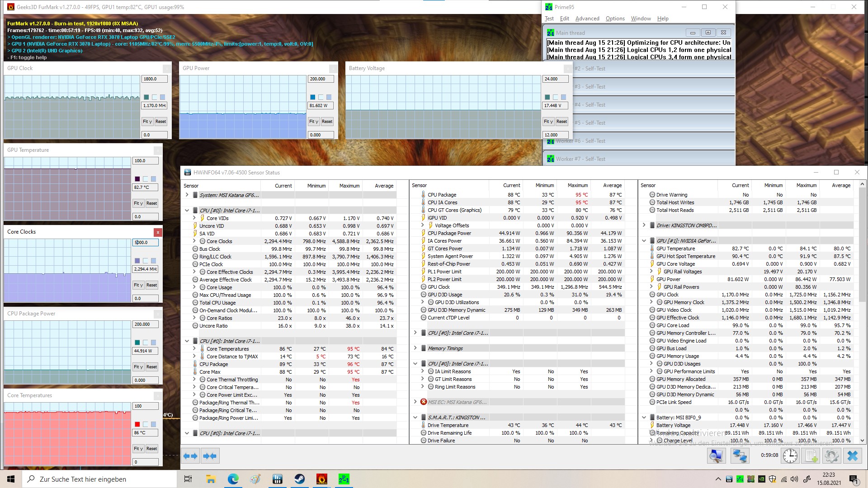
Task: Click HWiNFO expand columns arrows icon
Action: 190,456
